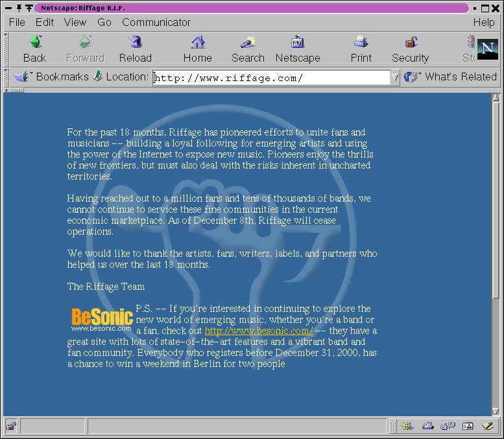504x439 pixels.
Task: Click the window shade arrow icon
Action: point(29,8)
